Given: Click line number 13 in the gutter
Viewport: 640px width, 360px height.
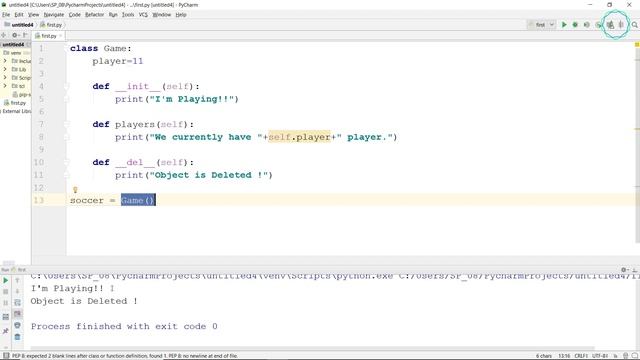Looking at the screenshot, I should (39, 200).
